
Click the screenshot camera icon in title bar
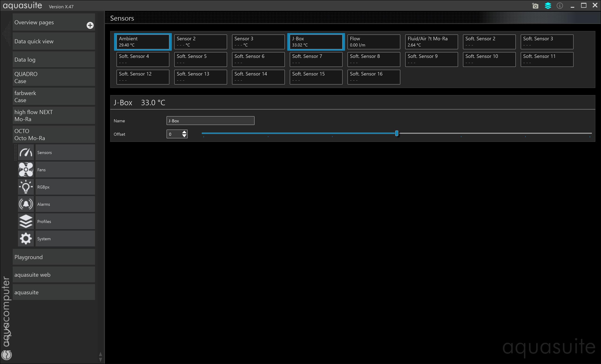(535, 6)
